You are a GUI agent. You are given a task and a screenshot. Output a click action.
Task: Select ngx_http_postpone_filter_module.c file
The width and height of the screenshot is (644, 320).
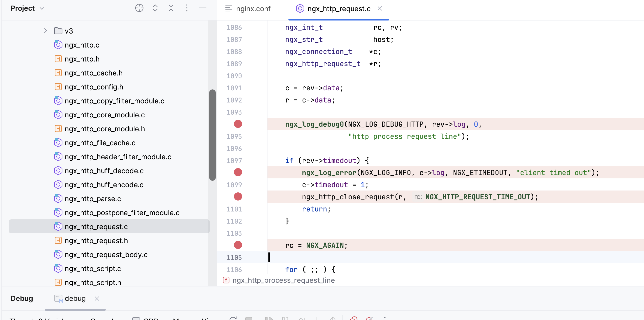click(x=122, y=213)
